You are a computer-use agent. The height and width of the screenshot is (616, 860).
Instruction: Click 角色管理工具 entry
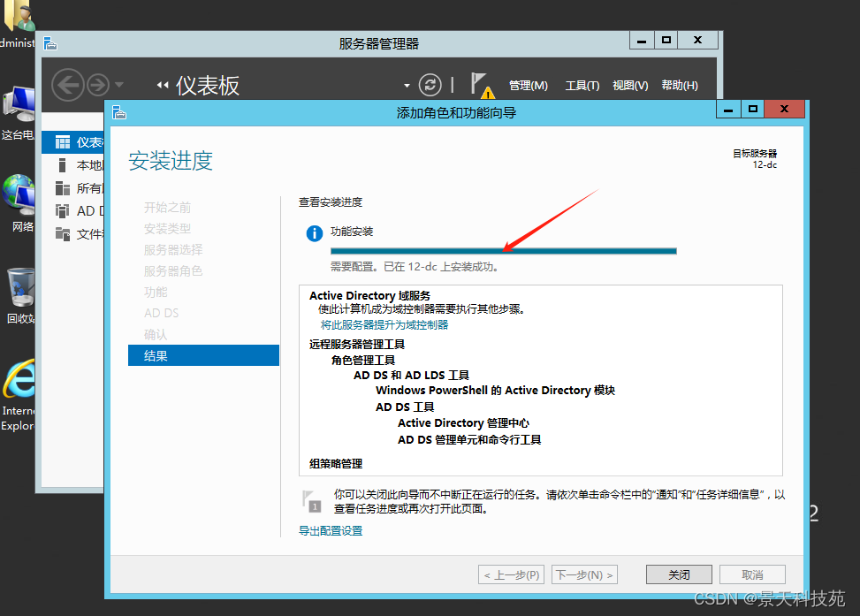click(363, 361)
